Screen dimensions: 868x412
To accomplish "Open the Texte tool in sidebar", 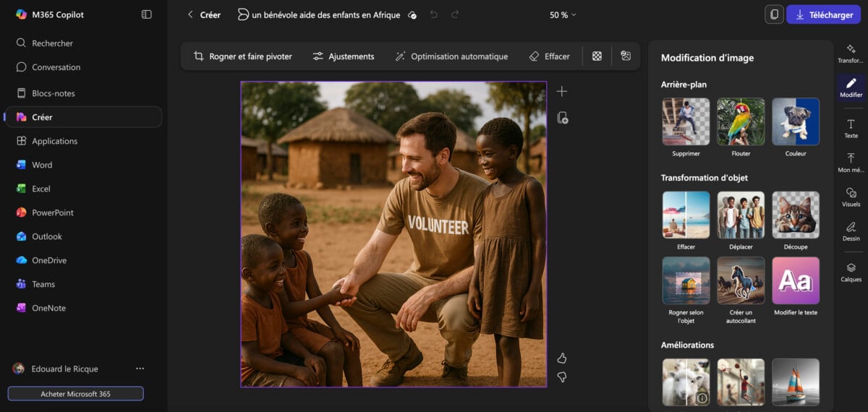I will point(851,129).
